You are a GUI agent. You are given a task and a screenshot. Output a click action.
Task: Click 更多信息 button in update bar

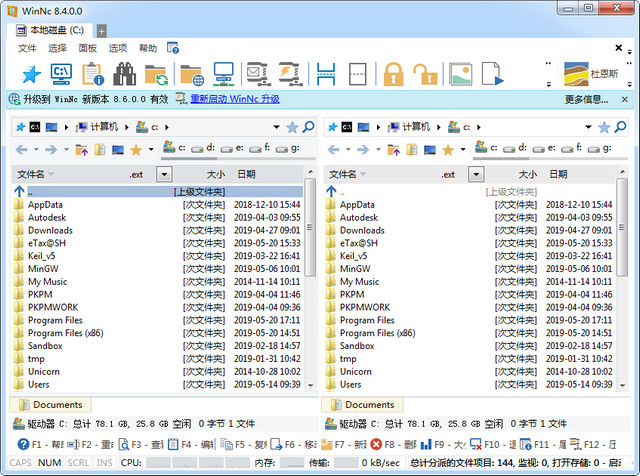(585, 99)
